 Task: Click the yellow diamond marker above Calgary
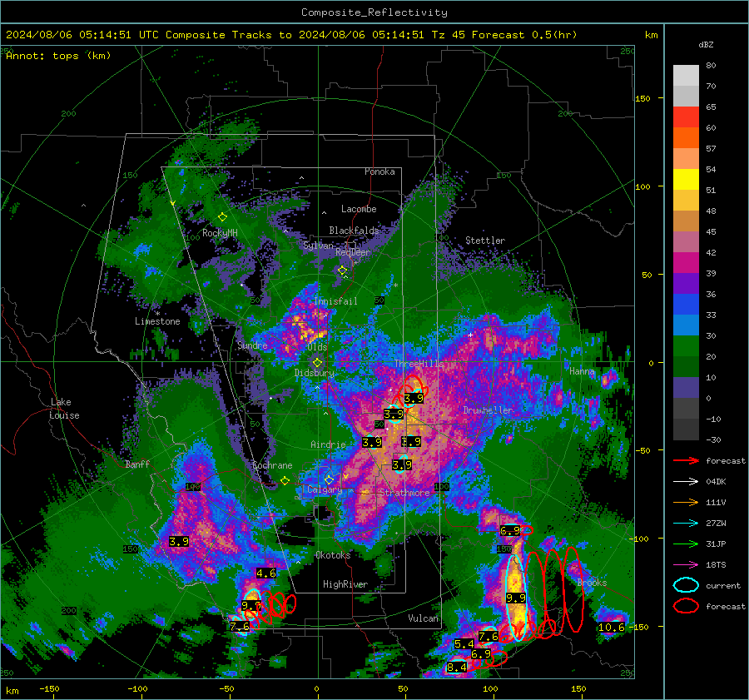[329, 479]
